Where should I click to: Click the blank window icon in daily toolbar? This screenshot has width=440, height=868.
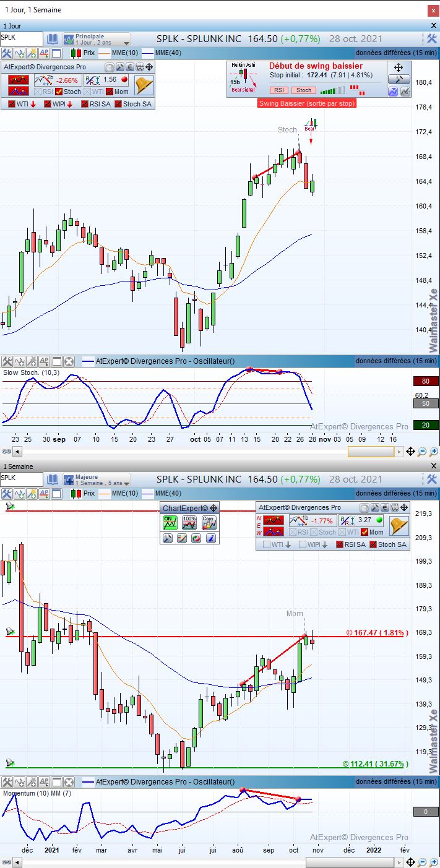click(x=56, y=53)
